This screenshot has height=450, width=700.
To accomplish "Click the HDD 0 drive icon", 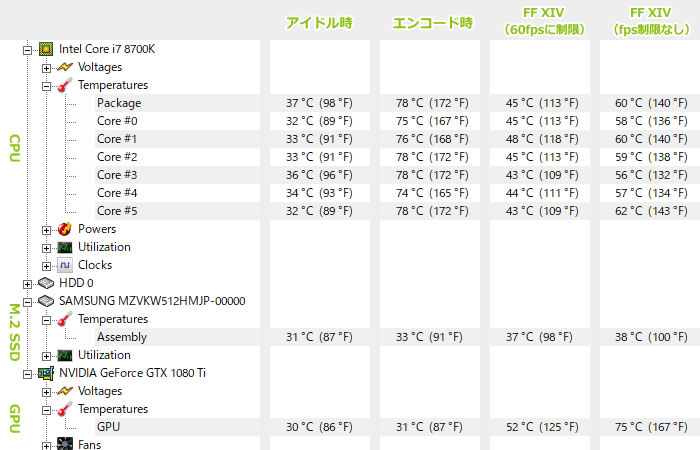I will [46, 283].
